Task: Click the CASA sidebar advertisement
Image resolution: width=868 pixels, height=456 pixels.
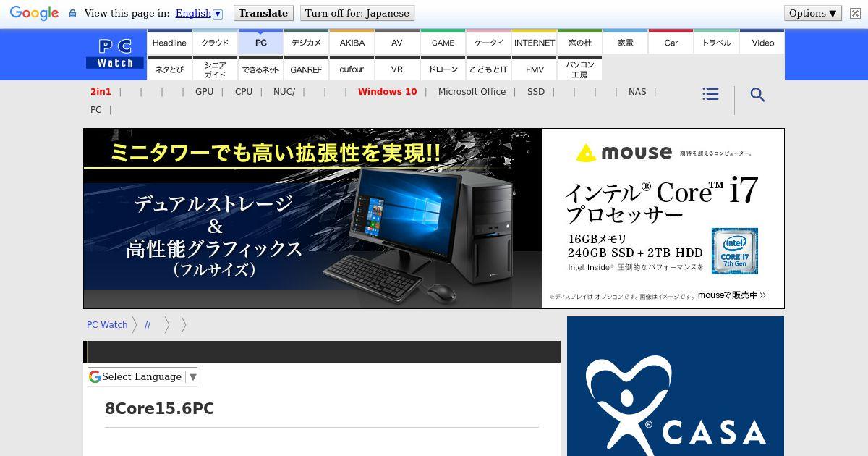Action: [x=676, y=386]
